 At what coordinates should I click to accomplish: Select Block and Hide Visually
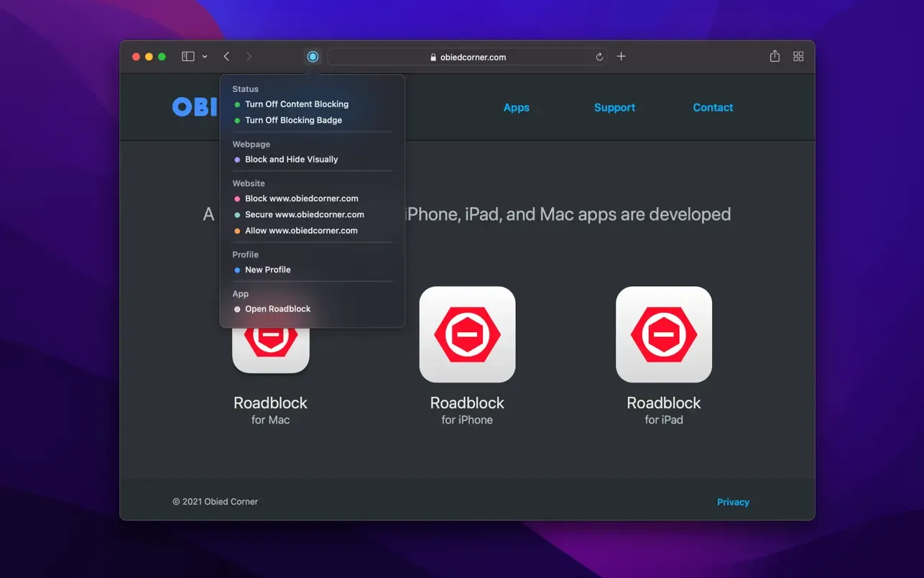(x=291, y=160)
